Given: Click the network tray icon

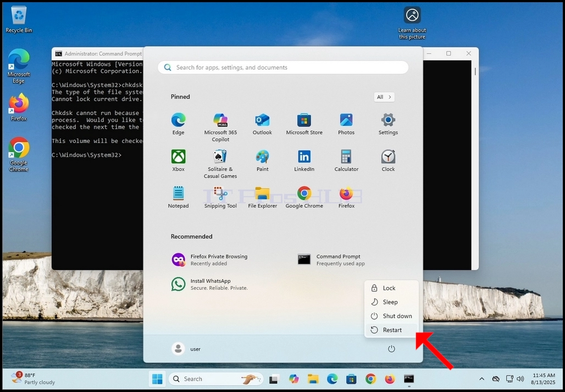Looking at the screenshot, I should click(x=509, y=379).
